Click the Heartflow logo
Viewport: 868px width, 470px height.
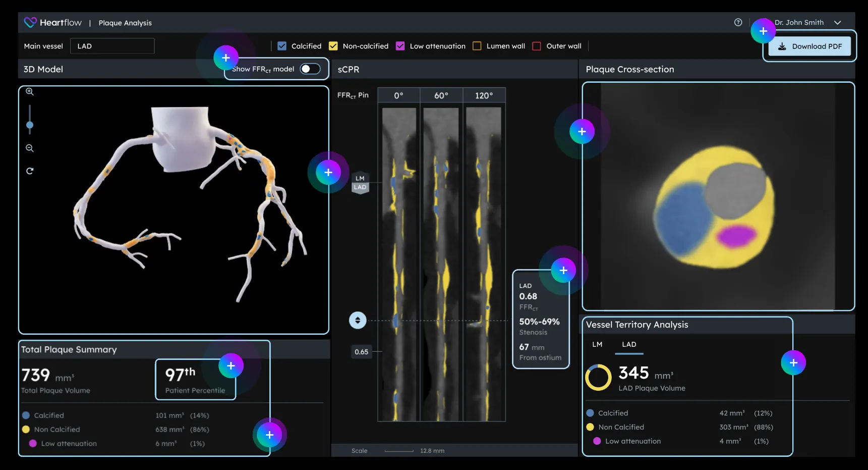coord(52,23)
